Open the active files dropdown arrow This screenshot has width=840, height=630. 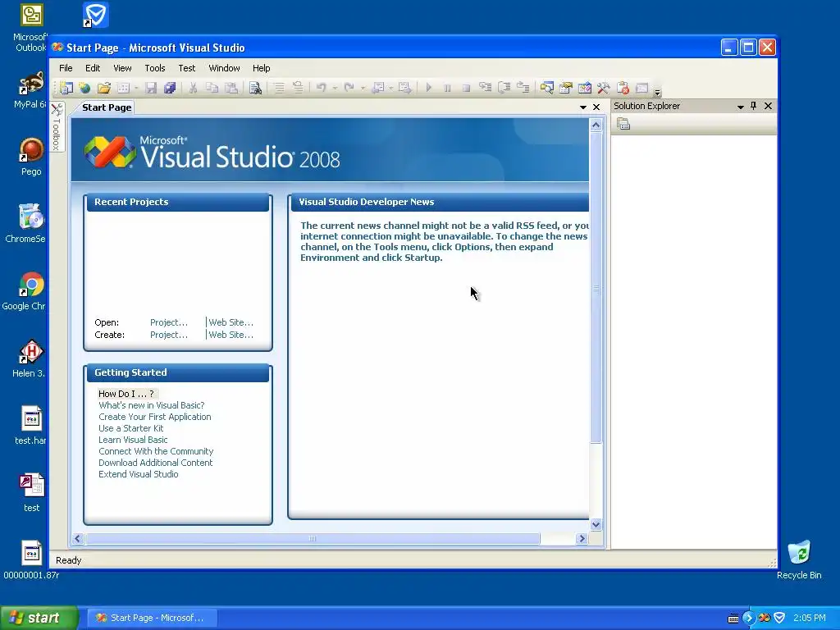coord(583,107)
